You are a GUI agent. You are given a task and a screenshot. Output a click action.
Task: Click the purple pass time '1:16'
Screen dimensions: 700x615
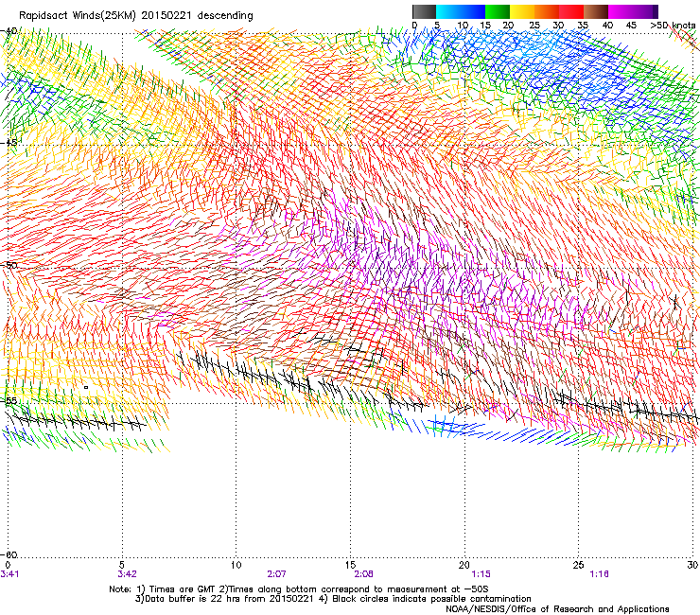point(599,574)
